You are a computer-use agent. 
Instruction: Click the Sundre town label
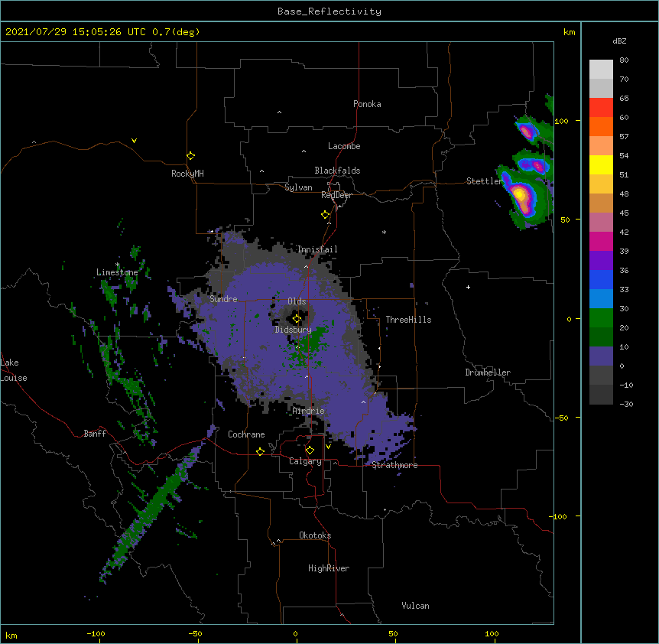[x=223, y=299]
